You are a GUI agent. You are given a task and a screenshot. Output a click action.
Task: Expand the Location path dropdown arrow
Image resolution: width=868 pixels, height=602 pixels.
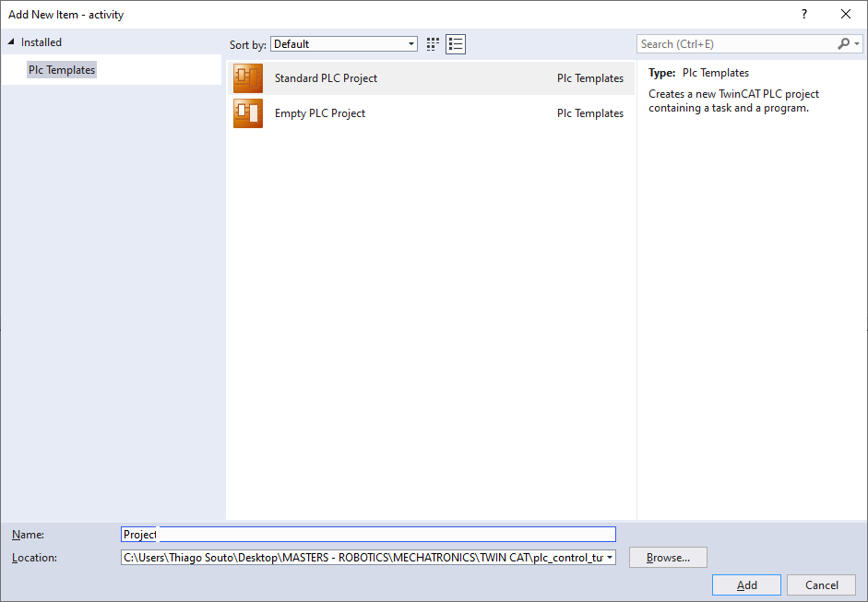[x=610, y=558]
